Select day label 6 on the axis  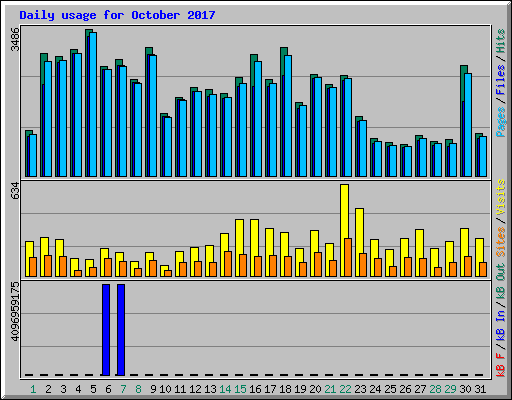pyautogui.click(x=108, y=389)
